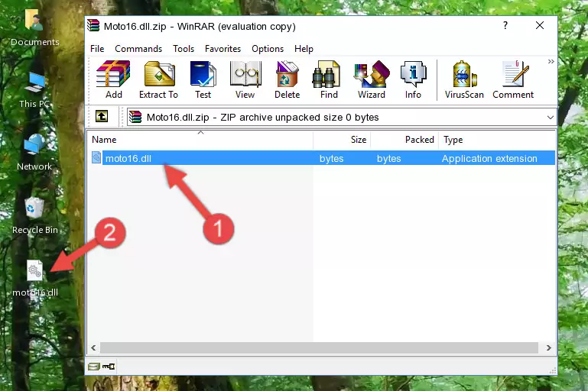Viewport: 588px width, 391px height.
Task: Click the Delete toolbar icon
Action: tap(288, 79)
